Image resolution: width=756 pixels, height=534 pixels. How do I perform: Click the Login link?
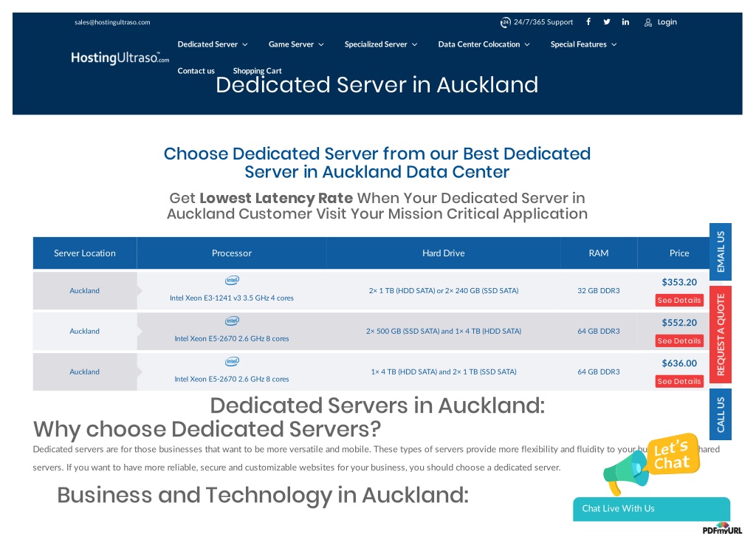667,22
